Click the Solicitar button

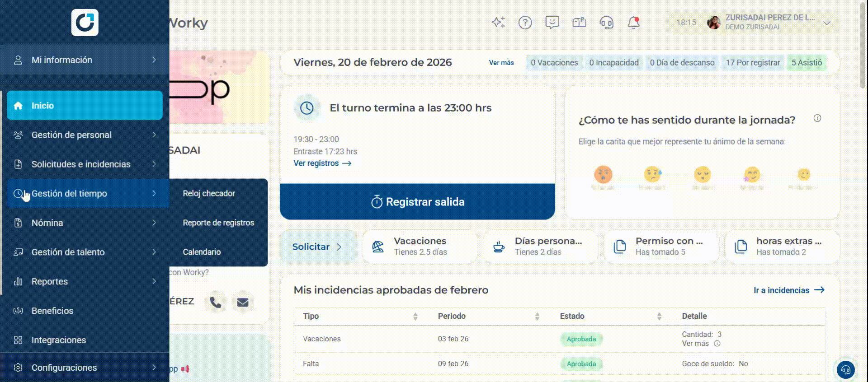coord(319,247)
